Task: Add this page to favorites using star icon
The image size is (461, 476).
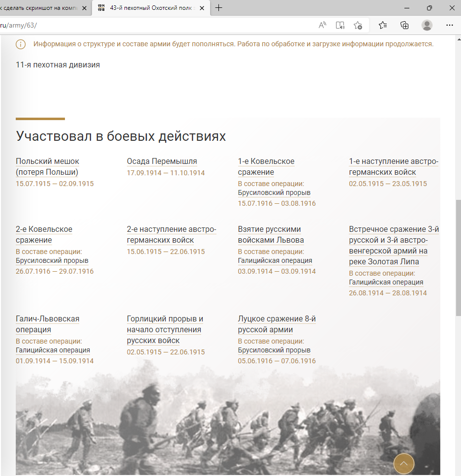Action: (x=358, y=25)
